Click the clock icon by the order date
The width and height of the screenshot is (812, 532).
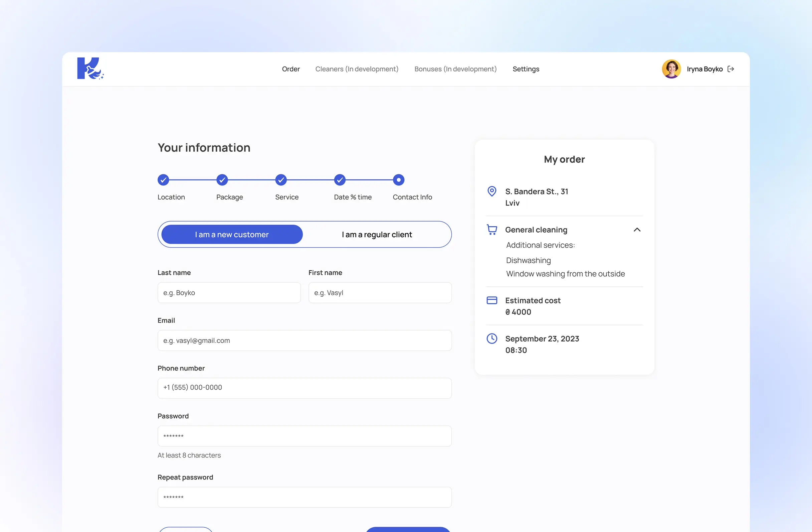point(491,339)
